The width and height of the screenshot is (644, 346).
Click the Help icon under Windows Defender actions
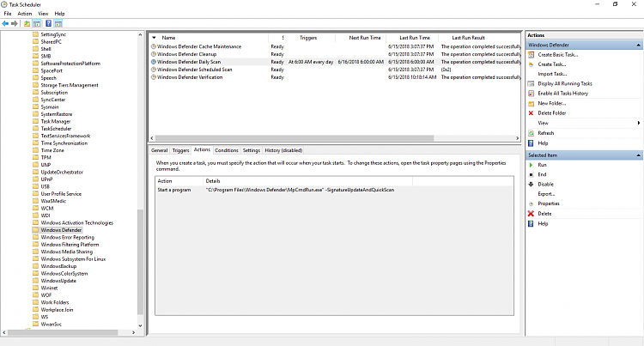click(x=531, y=143)
